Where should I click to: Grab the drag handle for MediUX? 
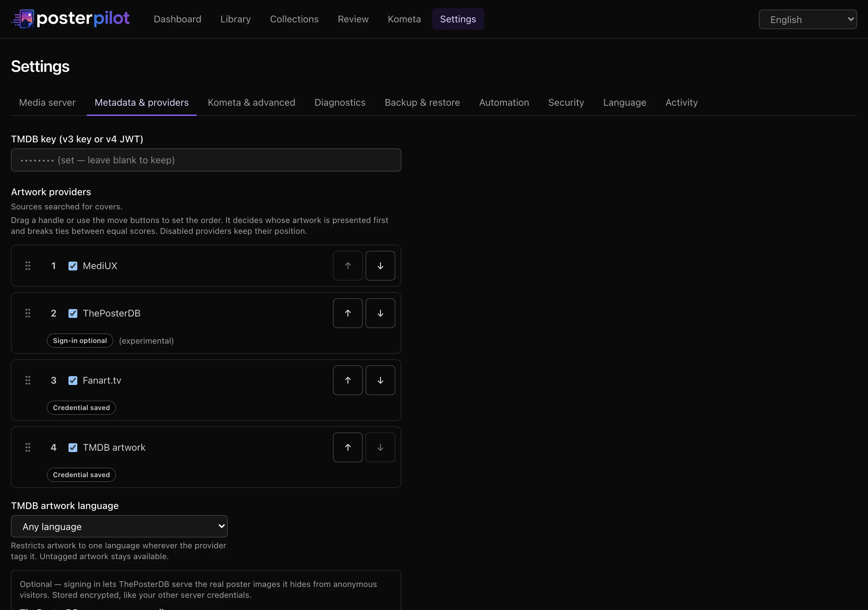coord(27,266)
